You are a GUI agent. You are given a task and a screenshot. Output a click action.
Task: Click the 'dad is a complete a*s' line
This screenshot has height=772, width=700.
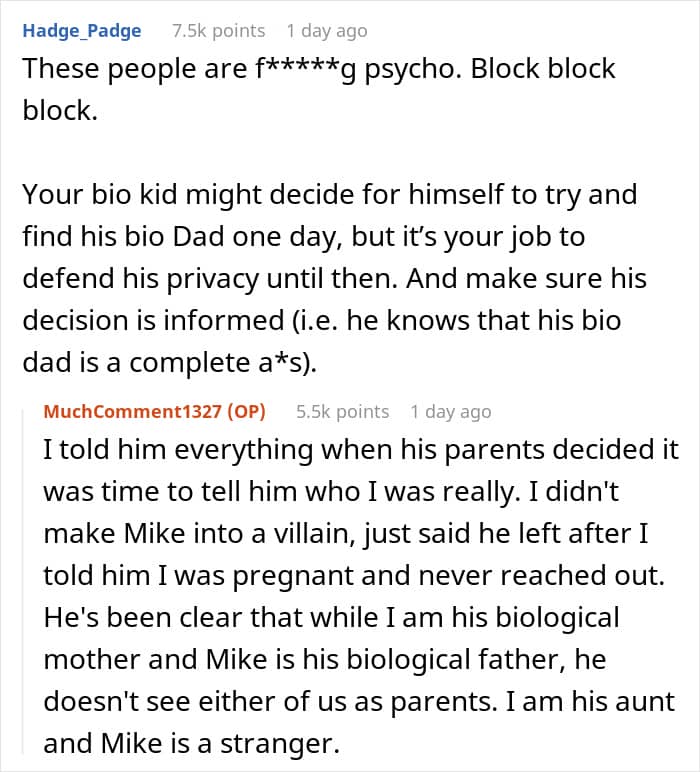click(x=170, y=363)
